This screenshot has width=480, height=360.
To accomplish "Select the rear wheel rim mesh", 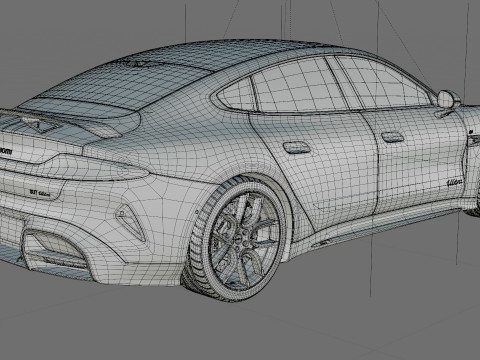I will click(x=244, y=240).
